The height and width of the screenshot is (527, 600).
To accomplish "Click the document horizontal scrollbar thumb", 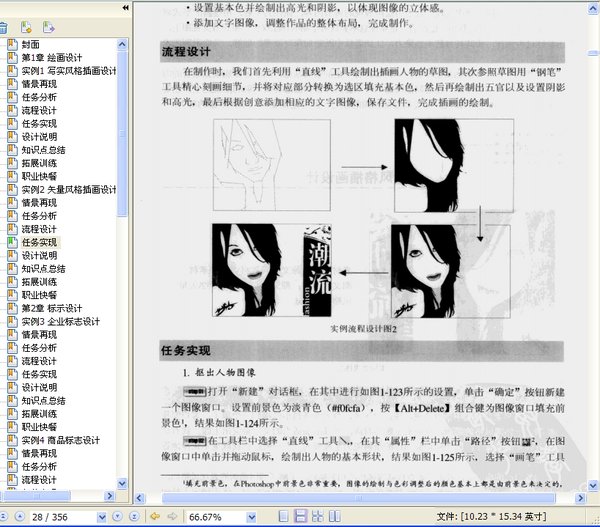I will click(x=359, y=498).
